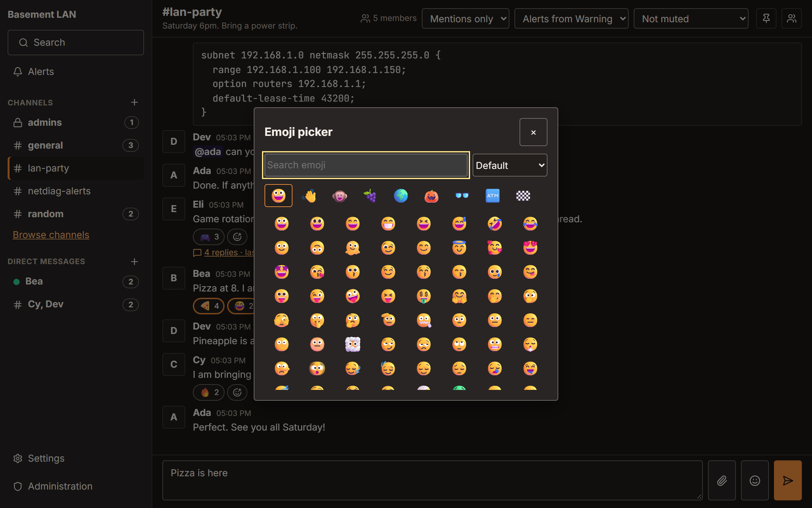Insert the halo angel face emoji
This screenshot has width=812, height=508.
[x=459, y=248]
